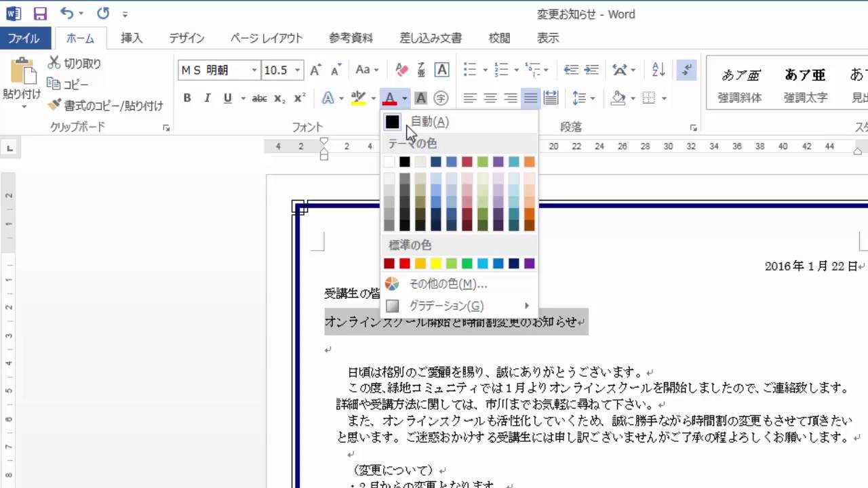Switch to the 参考資料 (References) tab

(351, 39)
